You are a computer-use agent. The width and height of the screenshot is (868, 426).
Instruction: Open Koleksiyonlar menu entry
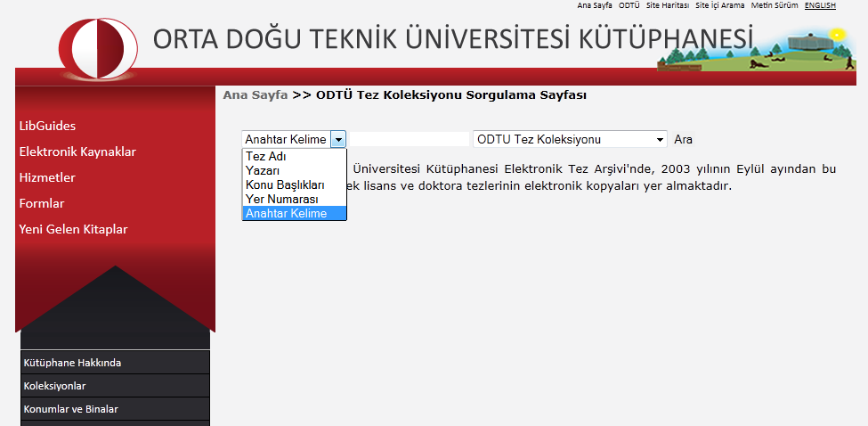tap(115, 386)
